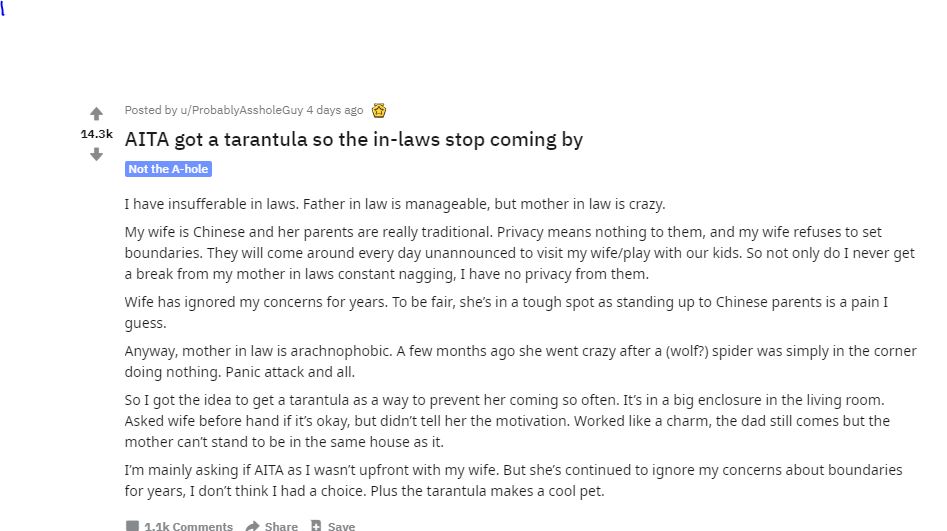
Task: Click the final paragraph 'I'm mainly asking'
Action: (513, 480)
